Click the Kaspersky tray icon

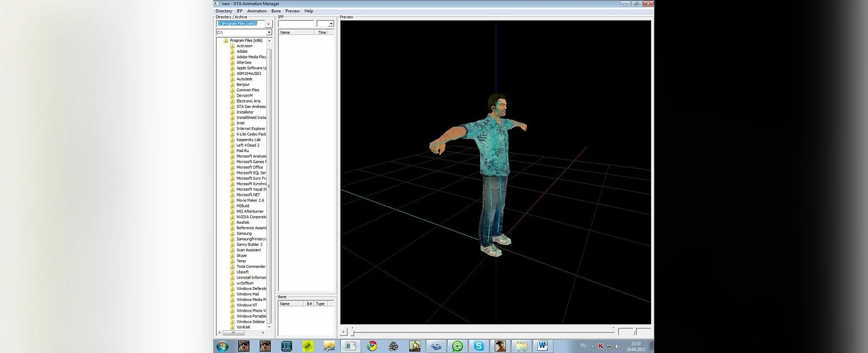(x=601, y=346)
